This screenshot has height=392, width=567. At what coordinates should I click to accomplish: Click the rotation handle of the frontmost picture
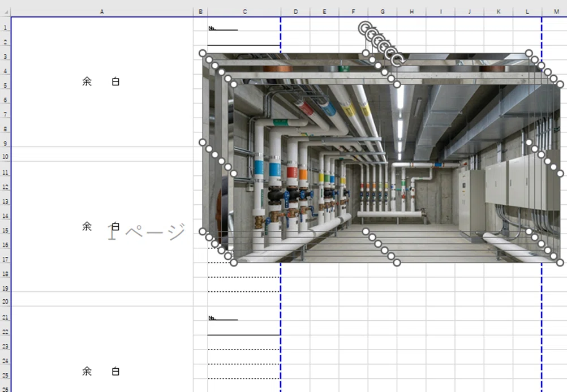pyautogui.click(x=397, y=60)
